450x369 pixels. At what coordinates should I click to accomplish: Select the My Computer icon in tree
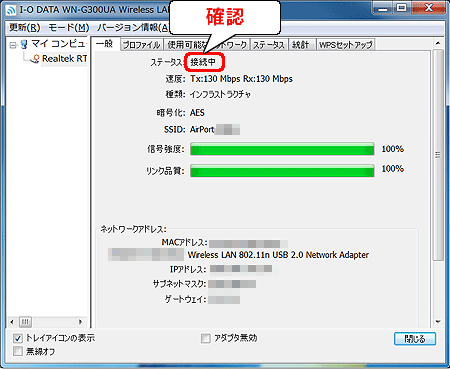[x=24, y=44]
